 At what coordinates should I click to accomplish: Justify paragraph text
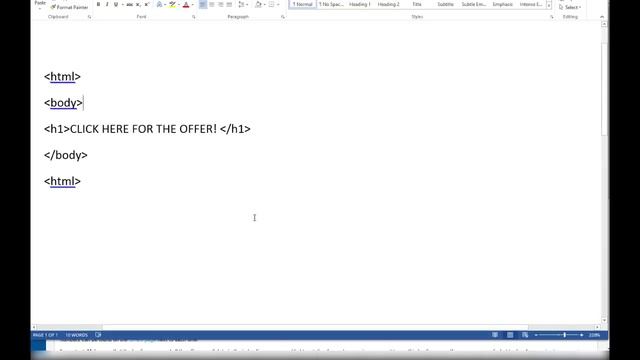pyautogui.click(x=229, y=4)
